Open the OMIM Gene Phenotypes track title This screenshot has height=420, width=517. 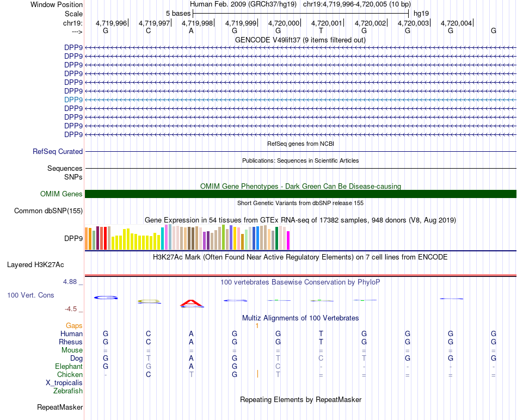coord(301,186)
